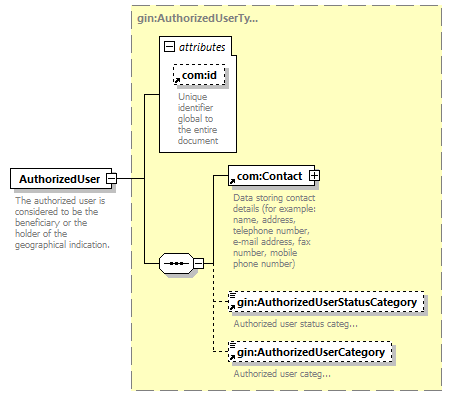The width and height of the screenshot is (452, 396).
Task: Click the com:Contact reference arrow icon
Action: pyautogui.click(x=232, y=182)
